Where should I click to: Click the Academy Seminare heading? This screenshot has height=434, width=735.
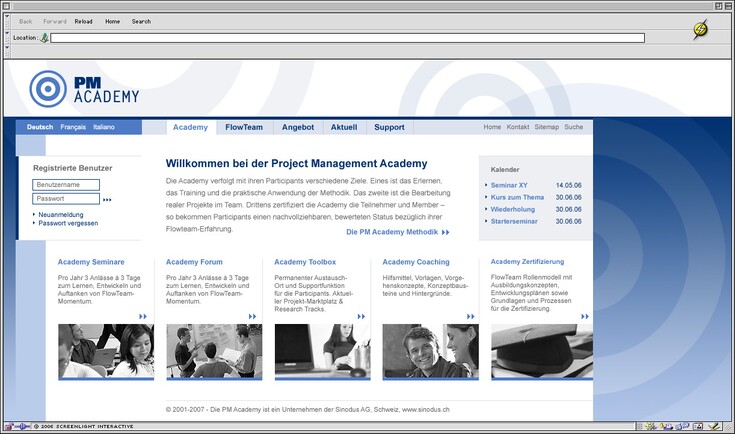point(91,262)
